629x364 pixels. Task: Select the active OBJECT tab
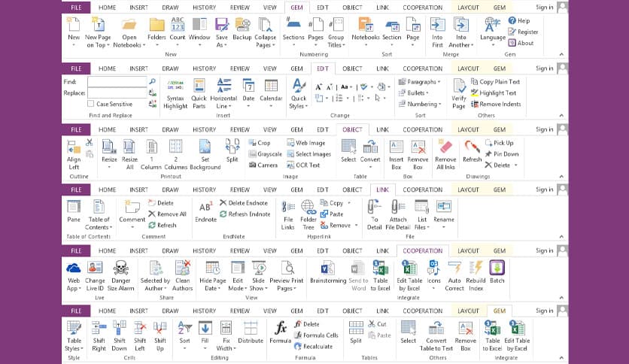(352, 129)
